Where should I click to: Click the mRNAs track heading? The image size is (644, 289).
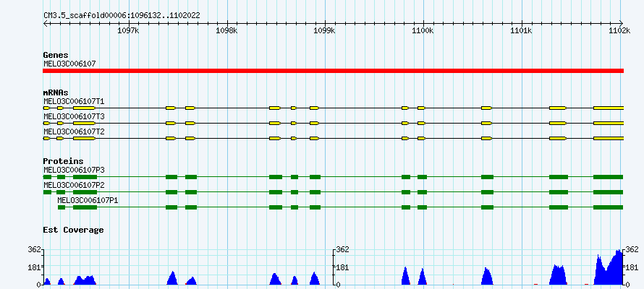(56, 92)
